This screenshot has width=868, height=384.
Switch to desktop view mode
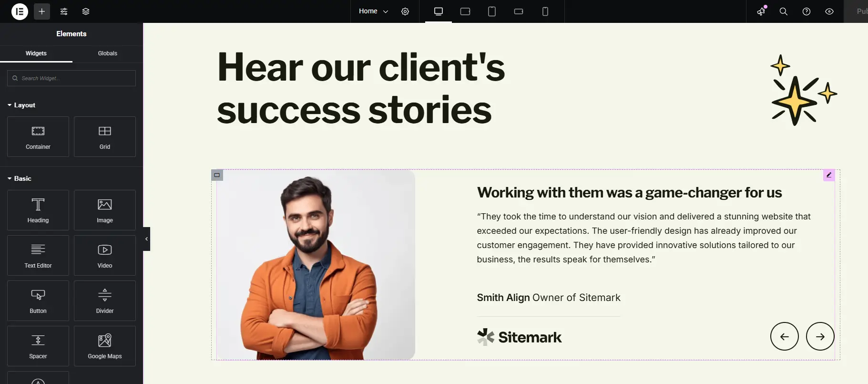point(439,11)
